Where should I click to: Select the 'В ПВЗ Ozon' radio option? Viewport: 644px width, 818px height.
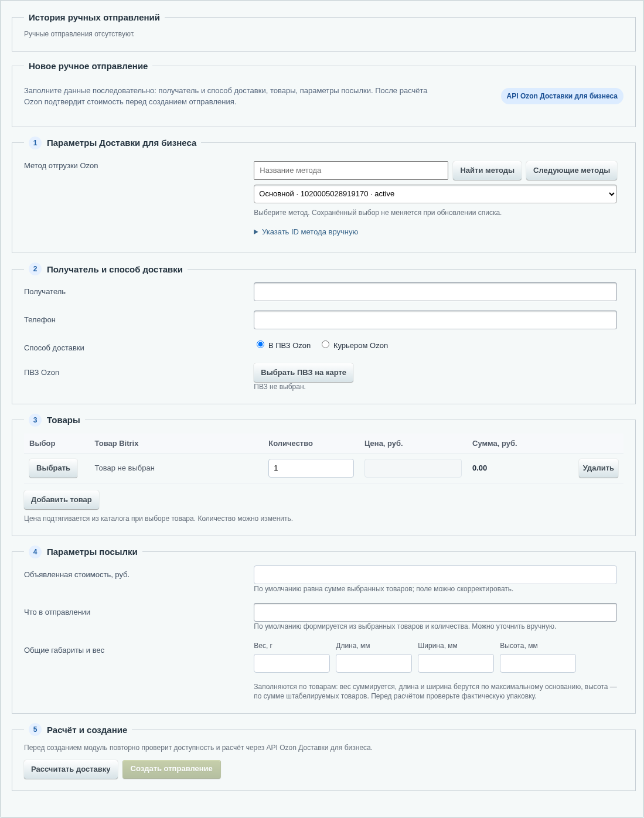tap(261, 345)
